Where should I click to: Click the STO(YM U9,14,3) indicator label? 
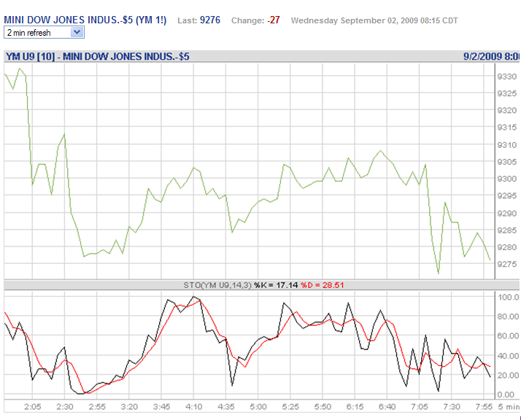pyautogui.click(x=217, y=285)
